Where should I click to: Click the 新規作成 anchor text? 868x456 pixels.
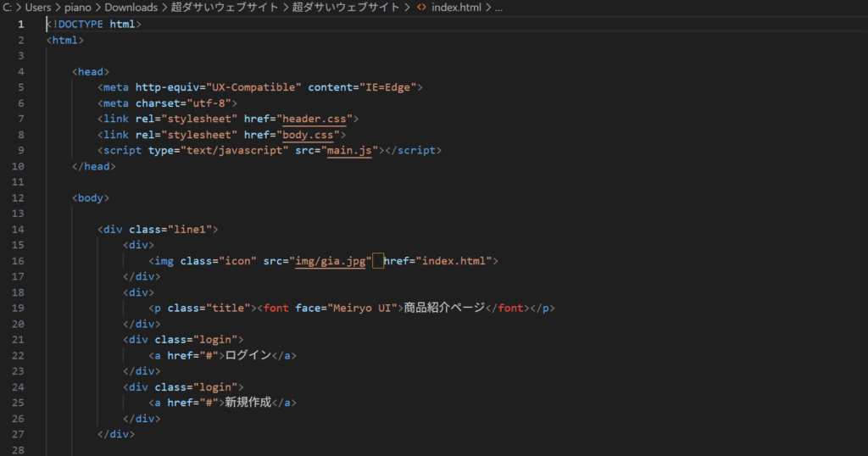point(247,403)
